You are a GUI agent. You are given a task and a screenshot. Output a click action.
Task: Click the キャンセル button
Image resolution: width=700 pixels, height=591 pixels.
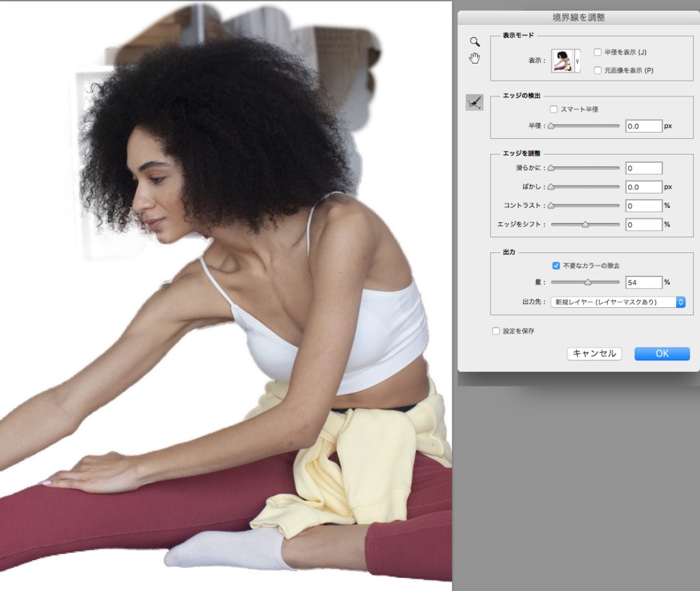[594, 354]
